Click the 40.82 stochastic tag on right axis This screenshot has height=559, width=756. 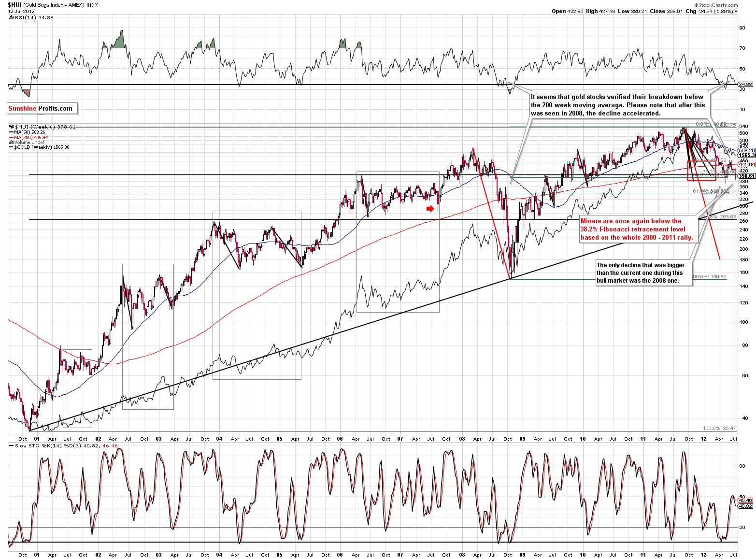point(746,506)
